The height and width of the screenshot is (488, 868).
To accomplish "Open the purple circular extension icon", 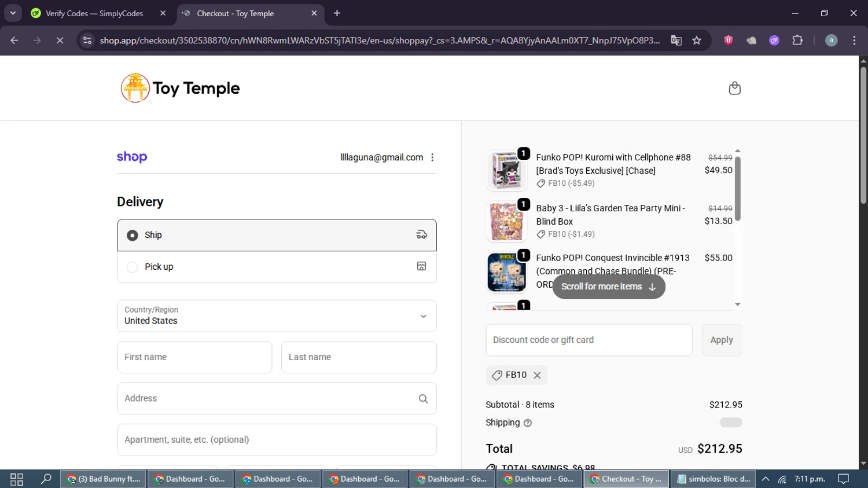I will coord(774,40).
